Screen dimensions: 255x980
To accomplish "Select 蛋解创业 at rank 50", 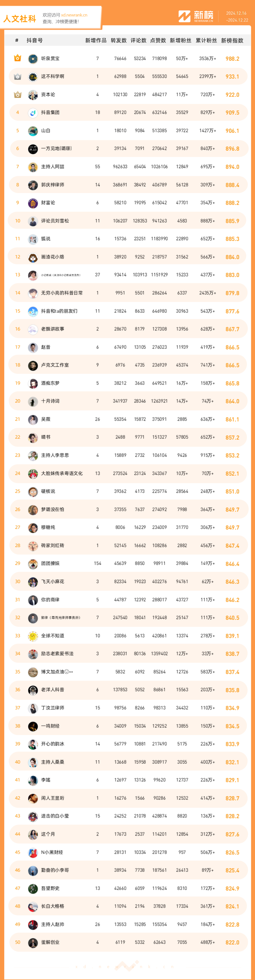I will (x=50, y=942).
